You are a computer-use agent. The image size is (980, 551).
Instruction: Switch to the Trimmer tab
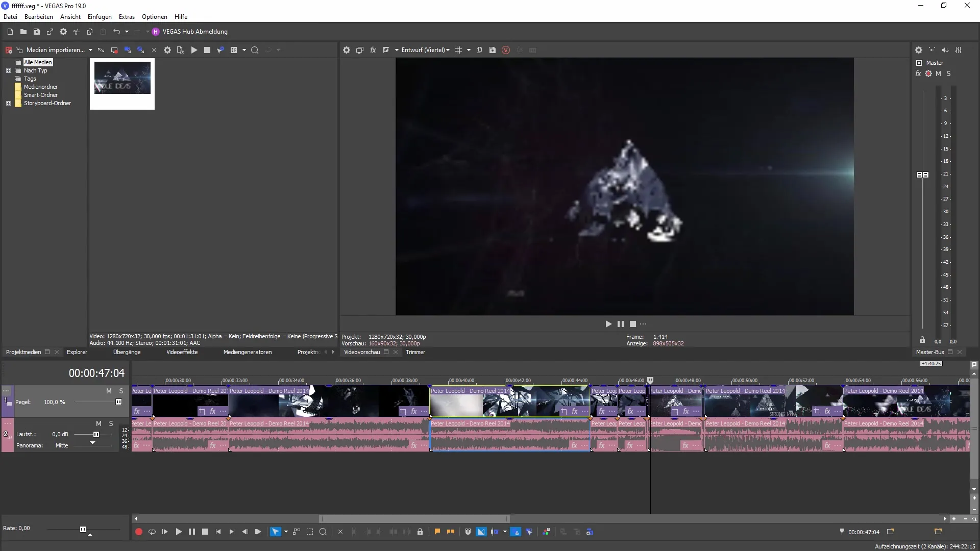pos(415,352)
